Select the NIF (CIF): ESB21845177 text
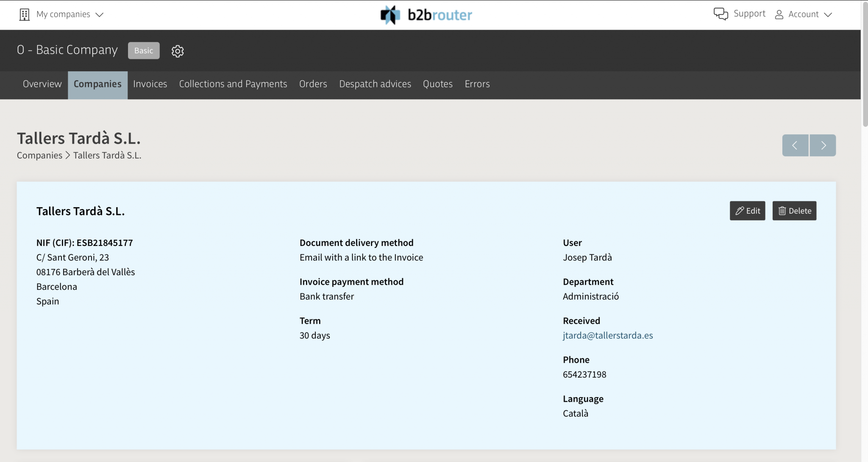 pos(85,243)
